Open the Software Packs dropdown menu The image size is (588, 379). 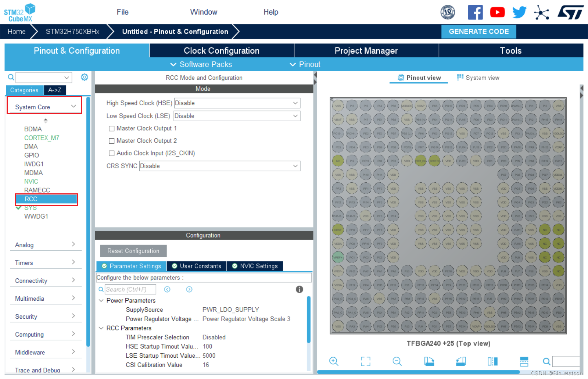(201, 65)
